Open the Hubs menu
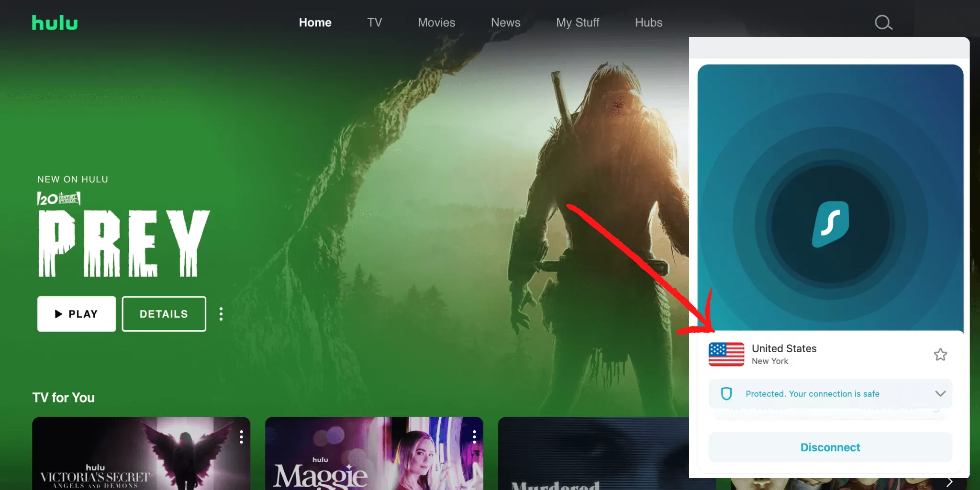This screenshot has height=490, width=980. point(648,22)
